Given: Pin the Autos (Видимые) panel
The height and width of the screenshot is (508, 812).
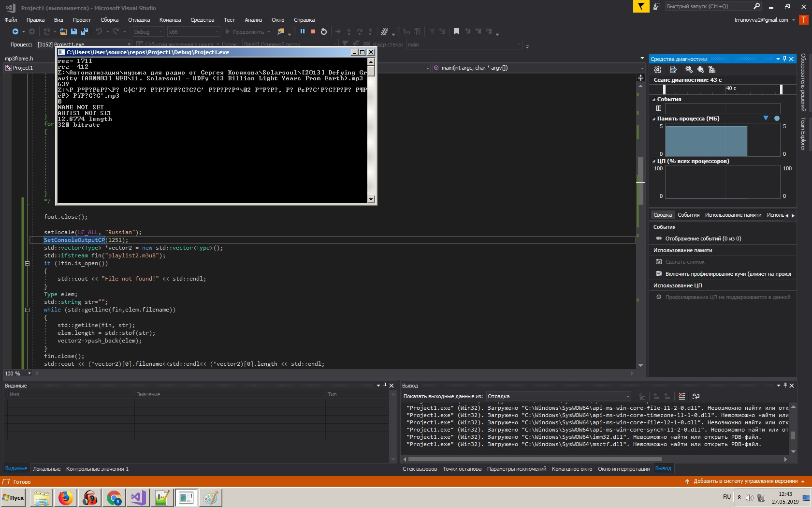Looking at the screenshot, I should (x=385, y=386).
